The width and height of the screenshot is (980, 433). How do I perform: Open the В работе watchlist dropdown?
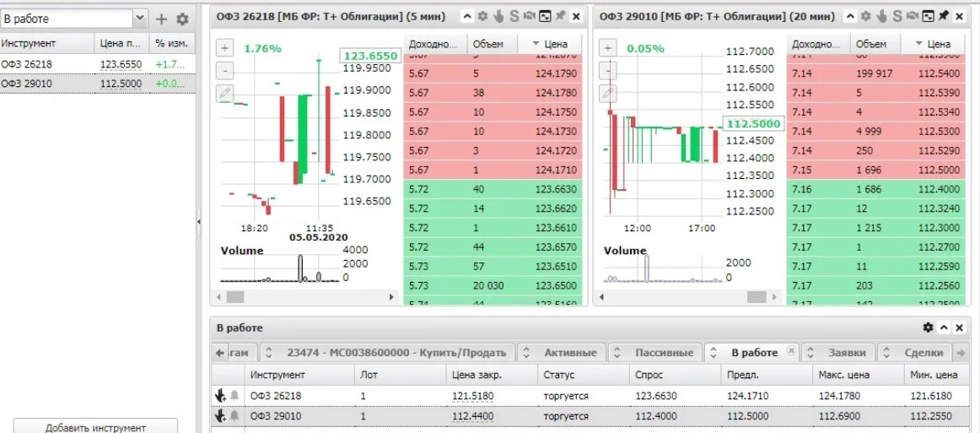click(x=140, y=19)
